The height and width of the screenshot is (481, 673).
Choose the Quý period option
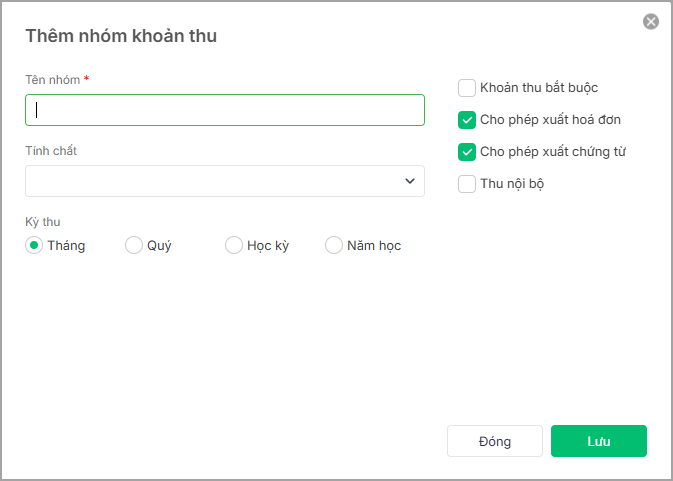[x=134, y=245]
